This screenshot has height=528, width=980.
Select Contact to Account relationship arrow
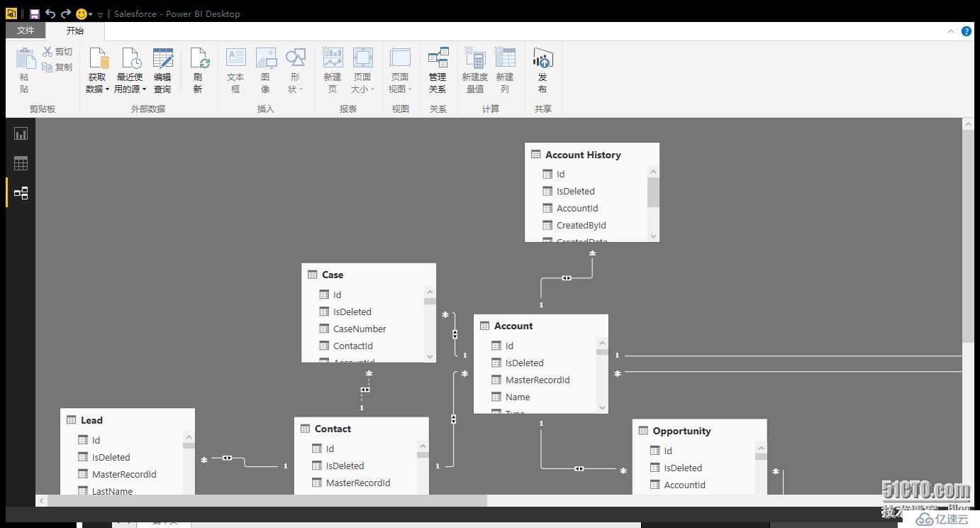pos(453,419)
